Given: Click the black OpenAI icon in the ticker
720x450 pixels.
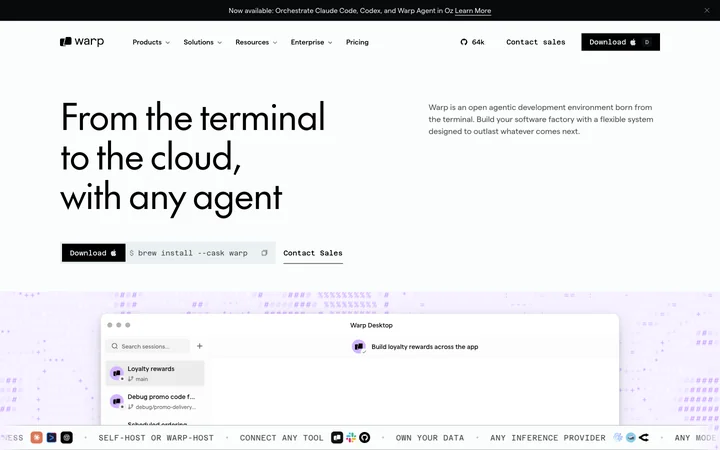Looking at the screenshot, I should [67, 438].
